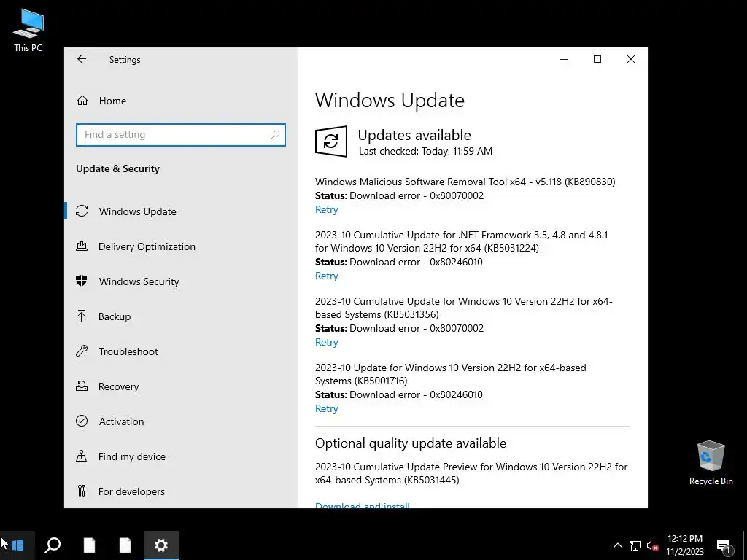Open taskbar Search magnifier
This screenshot has height=560, width=747.
click(x=53, y=545)
